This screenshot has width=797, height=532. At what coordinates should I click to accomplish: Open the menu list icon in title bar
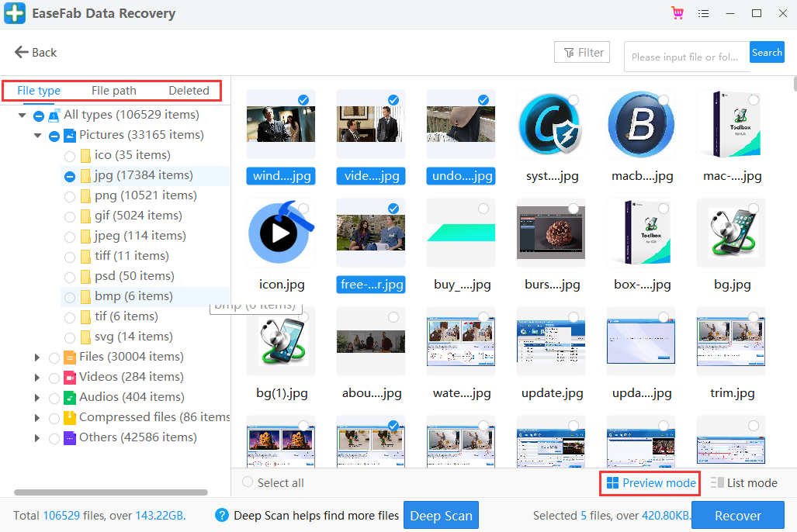(704, 13)
